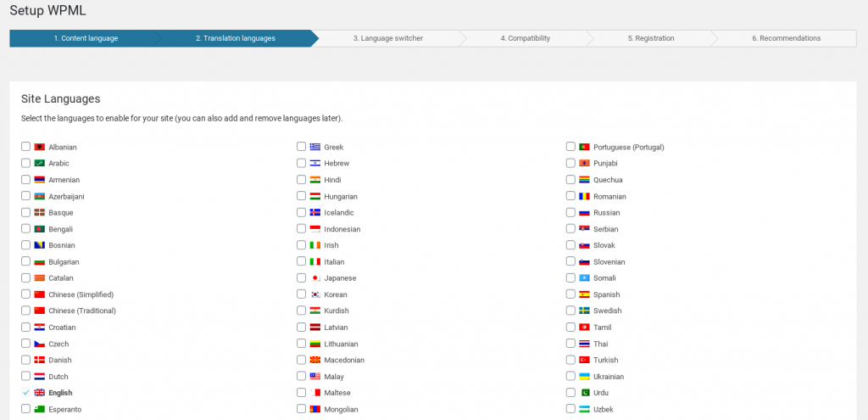This screenshot has width=868, height=420.
Task: Tick the Hungarian checkbox
Action: tap(301, 196)
